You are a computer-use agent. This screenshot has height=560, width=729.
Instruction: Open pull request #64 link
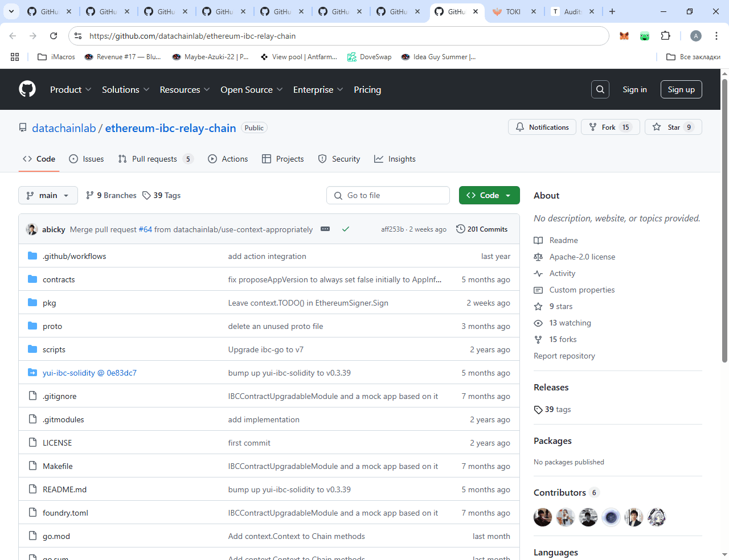click(x=145, y=229)
